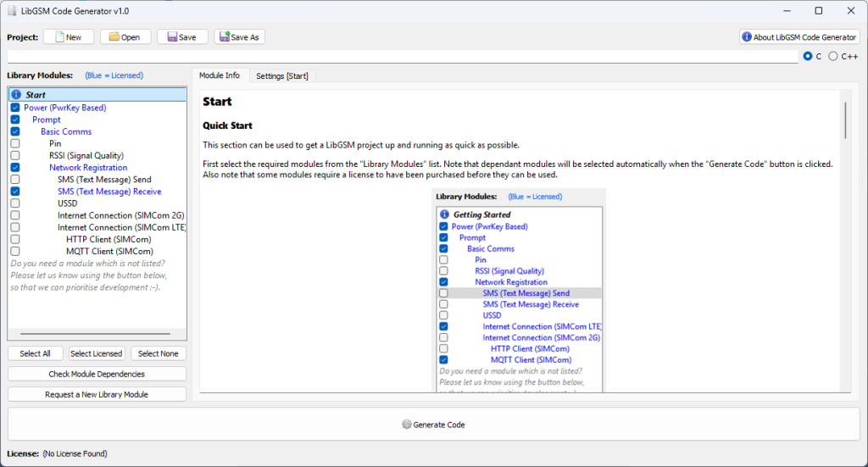Select the RSSI (Signal Quality) label

[x=86, y=155]
